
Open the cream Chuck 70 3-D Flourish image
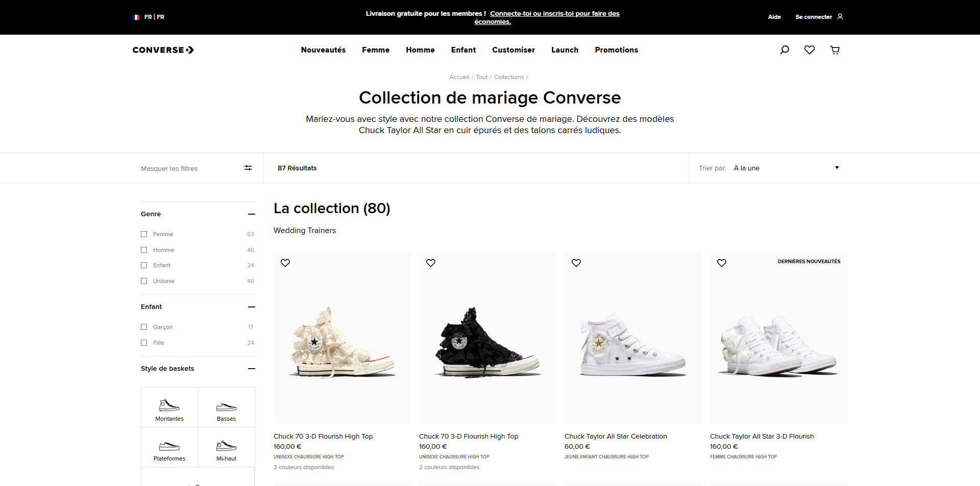tap(342, 338)
